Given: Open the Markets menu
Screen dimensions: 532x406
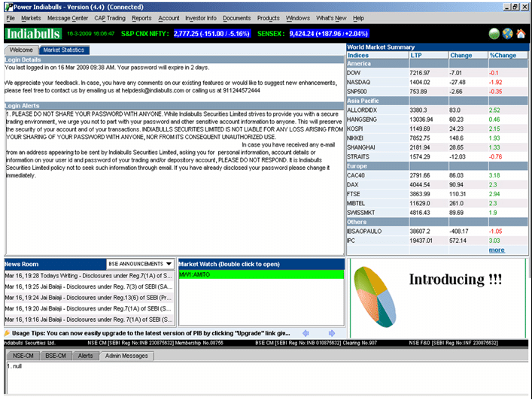Looking at the screenshot, I should (x=31, y=17).
